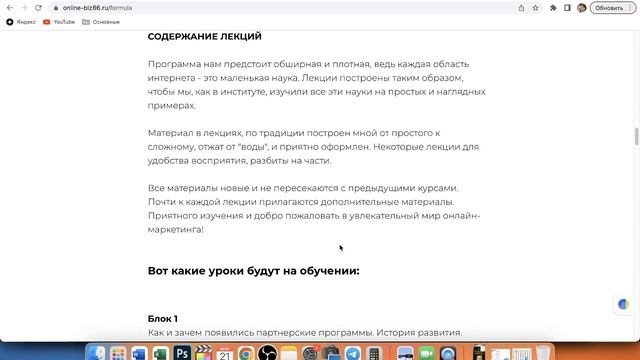Reload the page with the refresh icon
The height and width of the screenshot is (360, 640).
(38, 8)
